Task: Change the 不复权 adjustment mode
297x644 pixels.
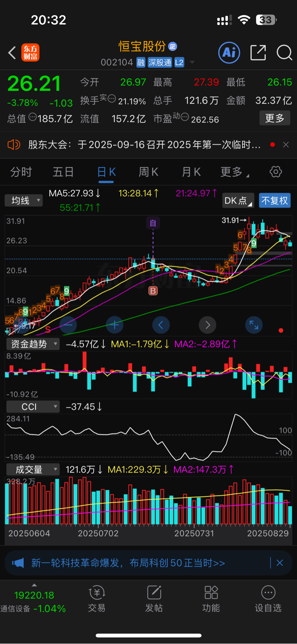Action: click(x=275, y=201)
